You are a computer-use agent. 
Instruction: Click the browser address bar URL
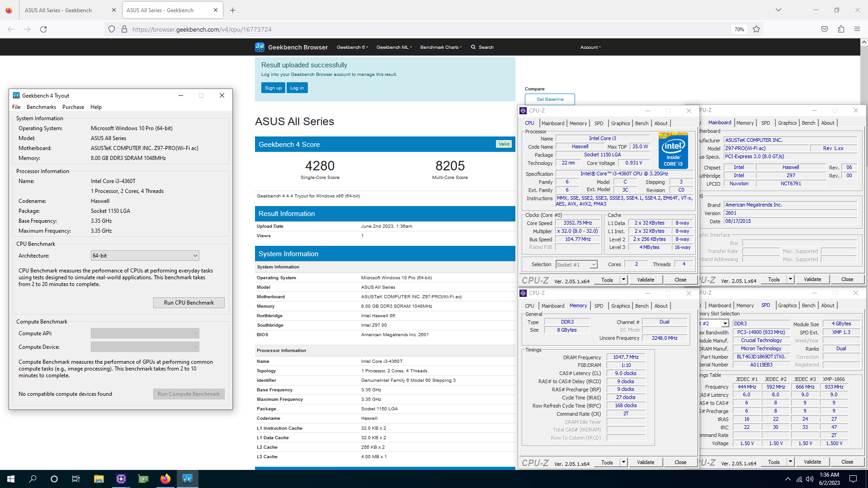click(202, 29)
